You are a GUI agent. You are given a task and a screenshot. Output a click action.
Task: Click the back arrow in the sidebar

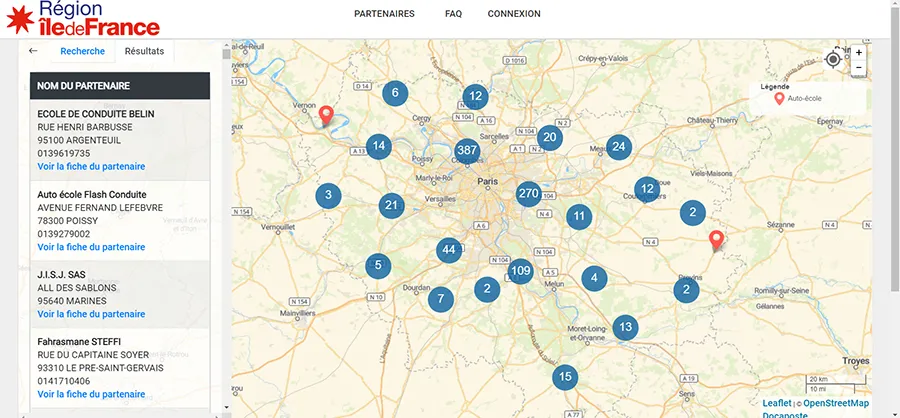[33, 51]
